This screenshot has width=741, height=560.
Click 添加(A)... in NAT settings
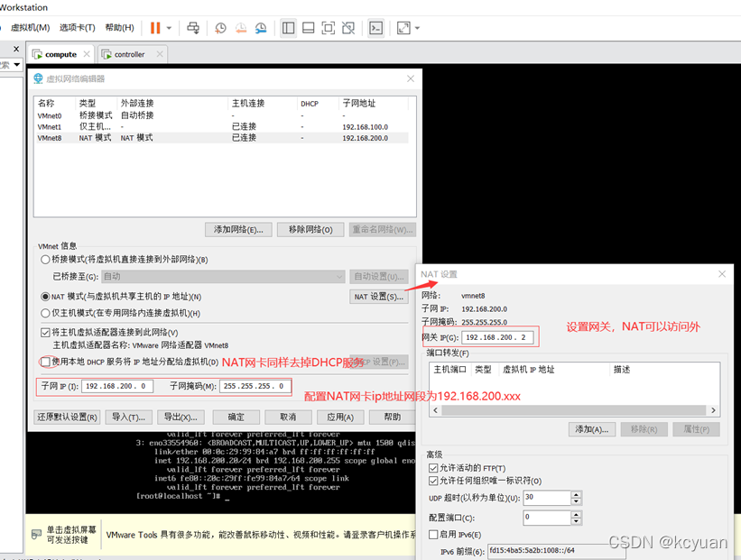[592, 429]
